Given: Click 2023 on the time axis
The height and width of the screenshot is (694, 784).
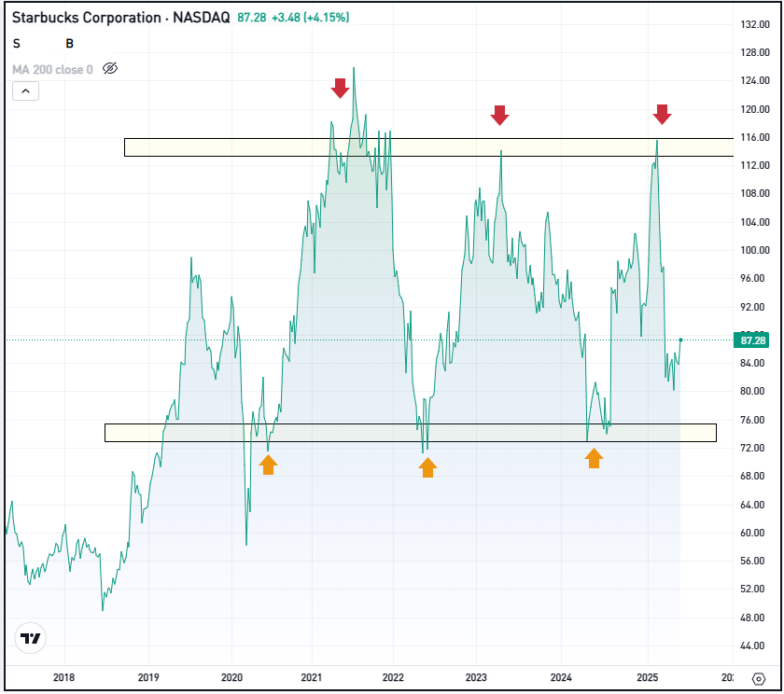Looking at the screenshot, I should (x=476, y=677).
